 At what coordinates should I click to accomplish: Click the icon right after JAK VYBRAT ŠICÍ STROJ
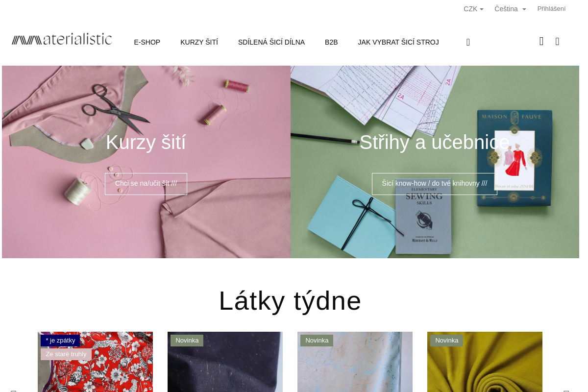point(468,42)
